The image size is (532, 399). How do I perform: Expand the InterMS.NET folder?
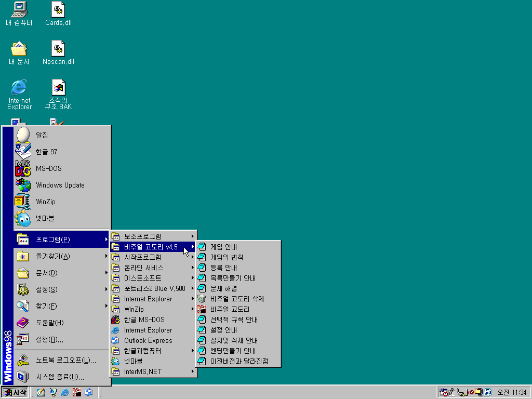click(x=153, y=371)
